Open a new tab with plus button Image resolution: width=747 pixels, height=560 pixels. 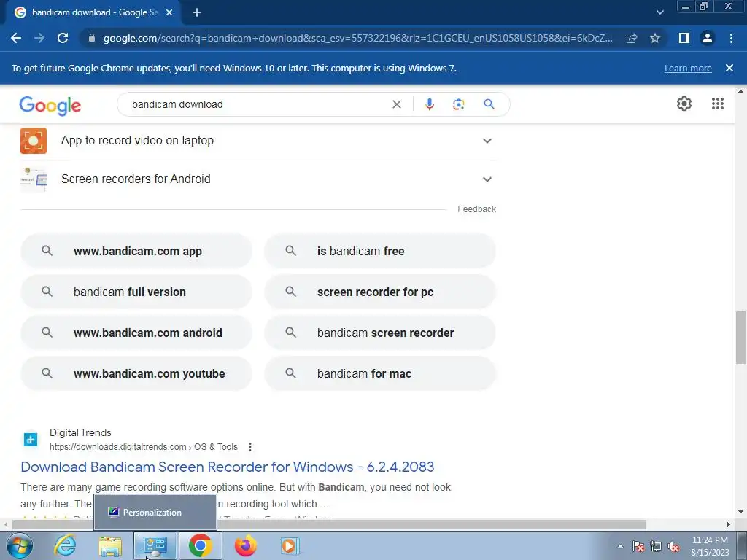click(197, 13)
